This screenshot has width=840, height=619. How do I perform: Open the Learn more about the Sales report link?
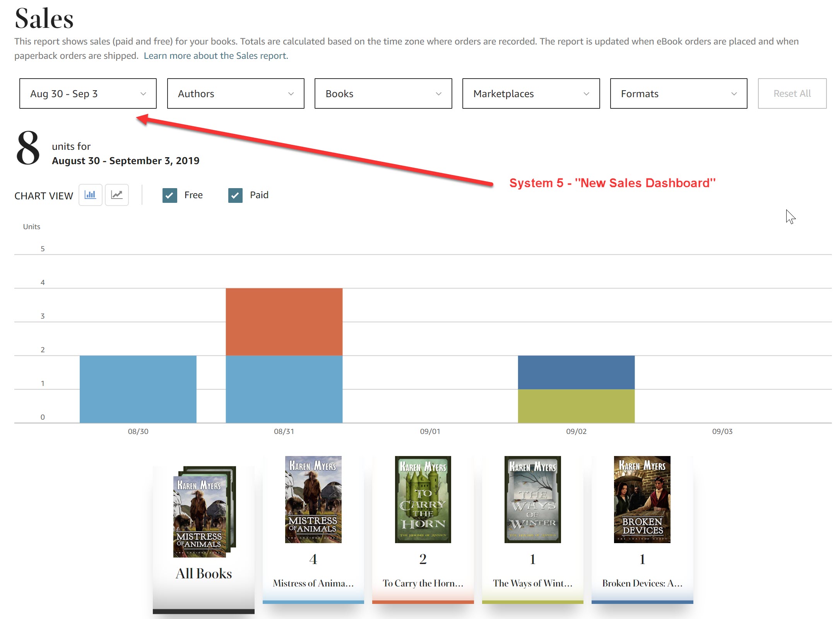coord(215,55)
